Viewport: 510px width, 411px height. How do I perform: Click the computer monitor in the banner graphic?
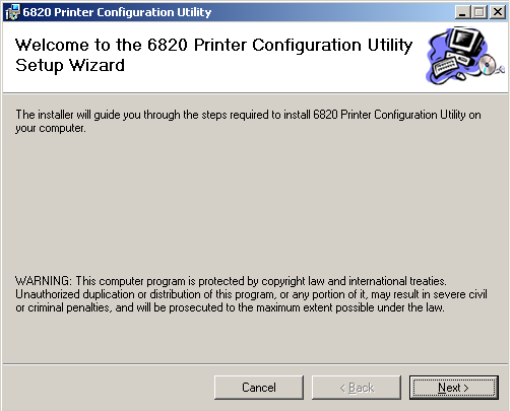pos(466,41)
